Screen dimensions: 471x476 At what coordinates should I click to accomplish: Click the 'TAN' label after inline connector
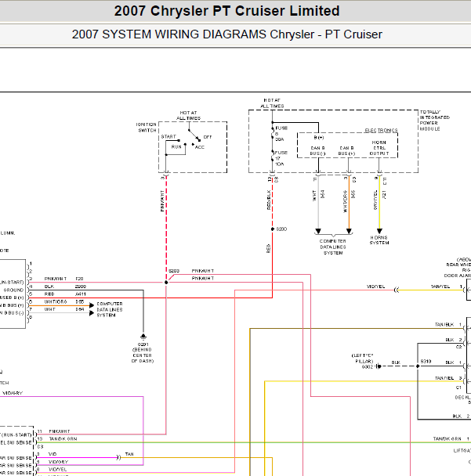click(129, 454)
